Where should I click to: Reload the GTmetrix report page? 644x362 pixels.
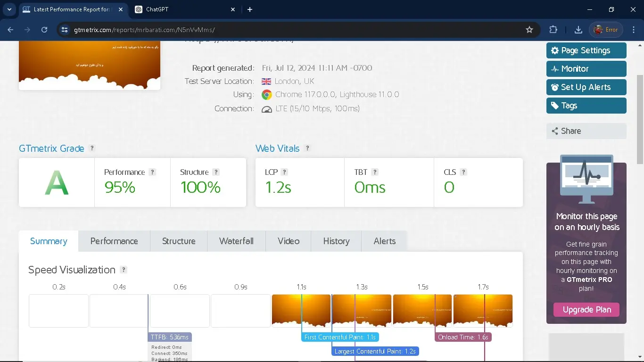tap(44, 30)
